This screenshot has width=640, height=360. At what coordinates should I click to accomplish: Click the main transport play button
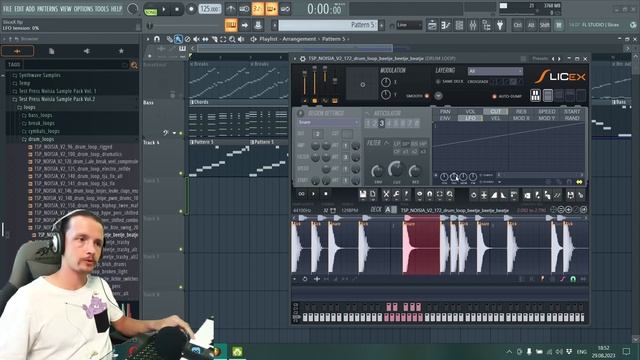[x=164, y=9]
